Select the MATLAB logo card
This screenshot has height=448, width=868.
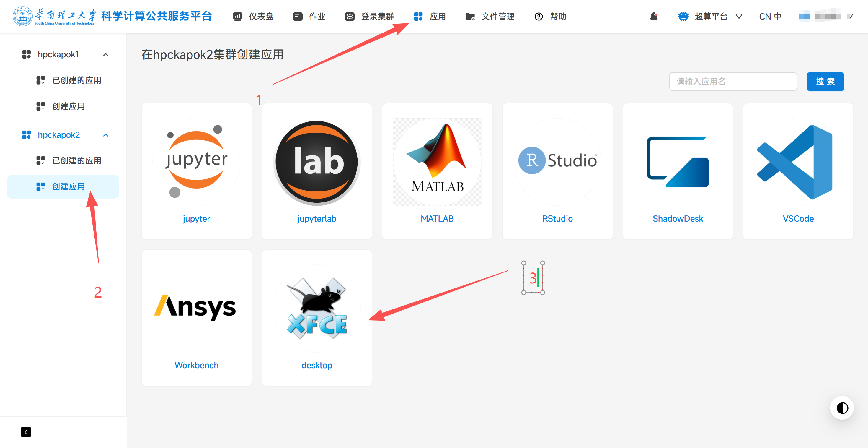[437, 162]
